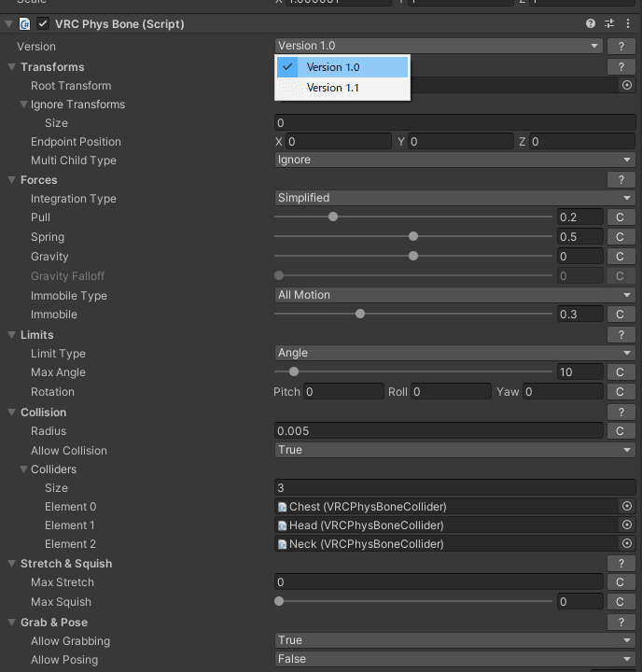The image size is (642, 672).
Task: Collapse the Forces section
Action: (11, 180)
